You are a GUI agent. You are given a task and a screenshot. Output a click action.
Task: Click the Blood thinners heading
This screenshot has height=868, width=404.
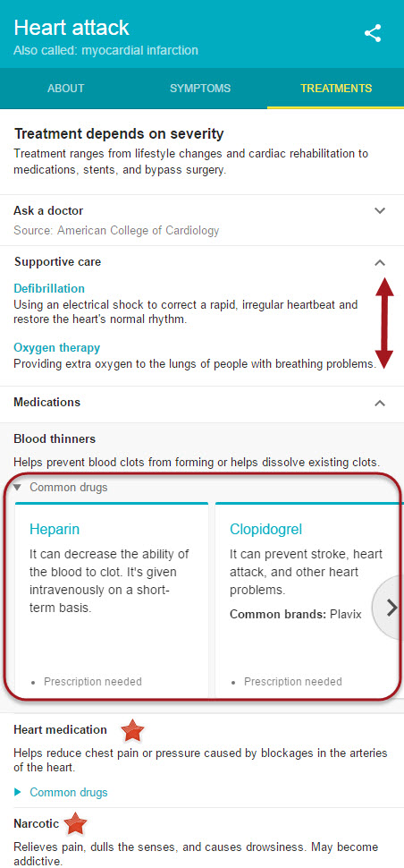click(55, 439)
